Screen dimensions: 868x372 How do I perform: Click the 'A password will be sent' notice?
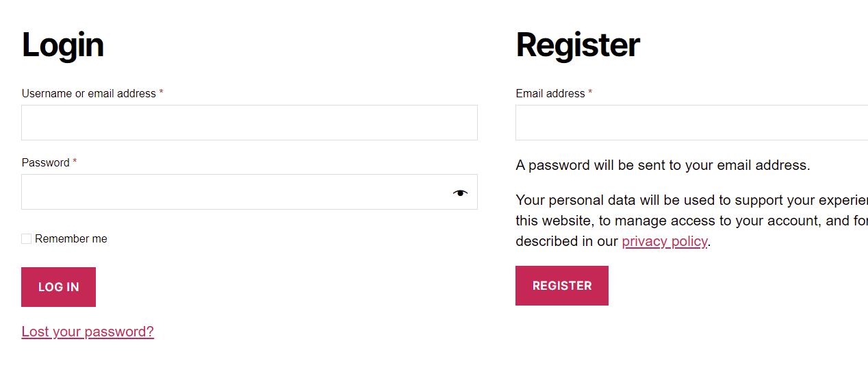tap(663, 165)
